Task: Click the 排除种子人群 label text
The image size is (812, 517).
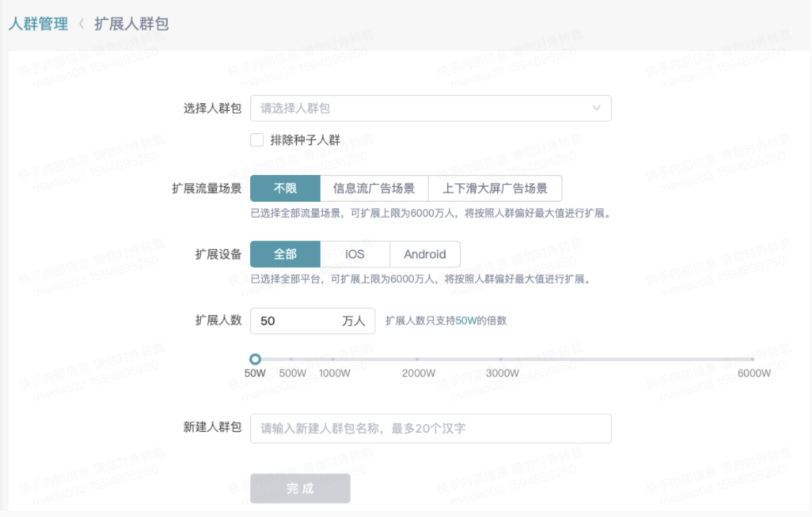Action: 305,140
